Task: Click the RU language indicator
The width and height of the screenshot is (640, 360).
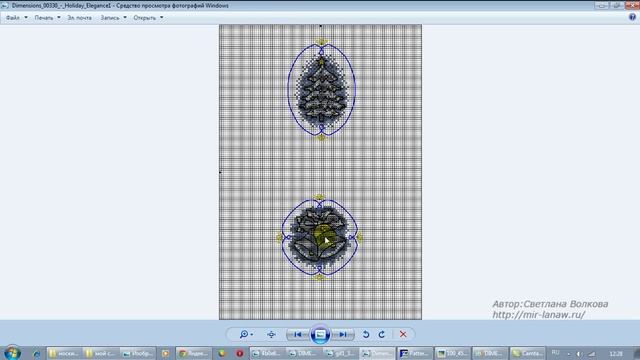Action: click(x=555, y=353)
